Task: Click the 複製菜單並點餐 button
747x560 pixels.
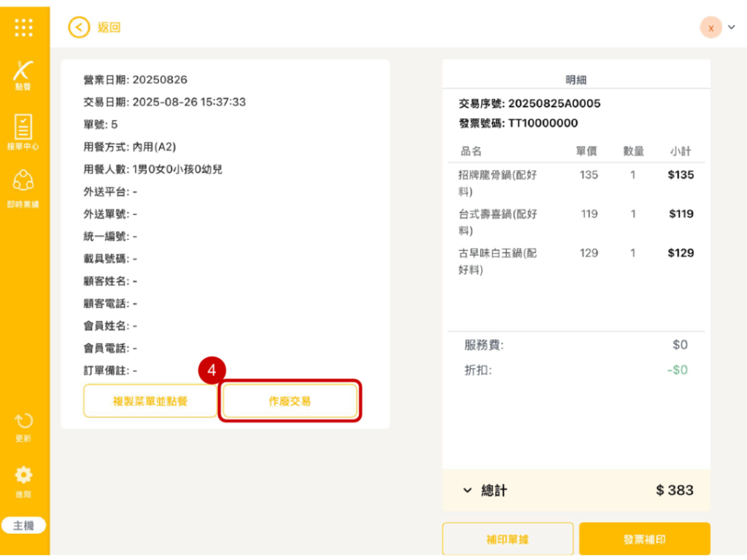Action: pyautogui.click(x=150, y=401)
